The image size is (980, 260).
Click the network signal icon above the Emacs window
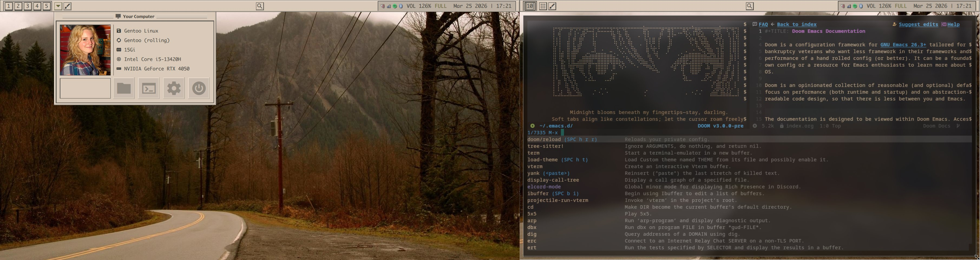849,6
